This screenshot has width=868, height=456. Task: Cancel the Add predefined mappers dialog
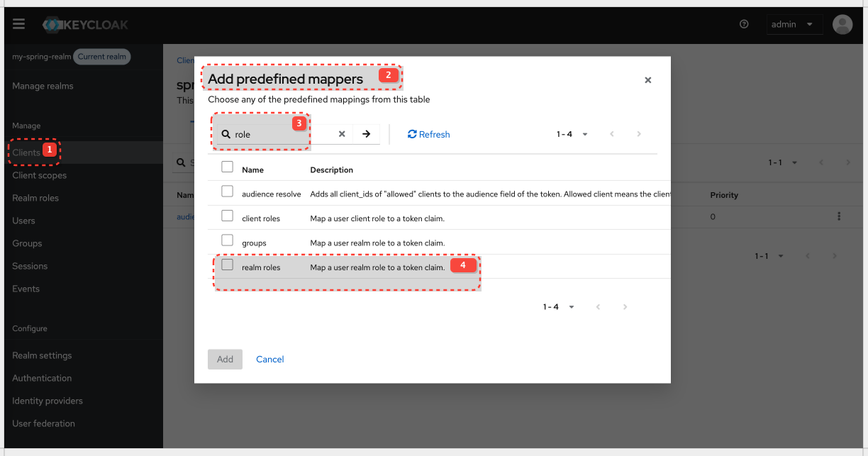click(269, 359)
